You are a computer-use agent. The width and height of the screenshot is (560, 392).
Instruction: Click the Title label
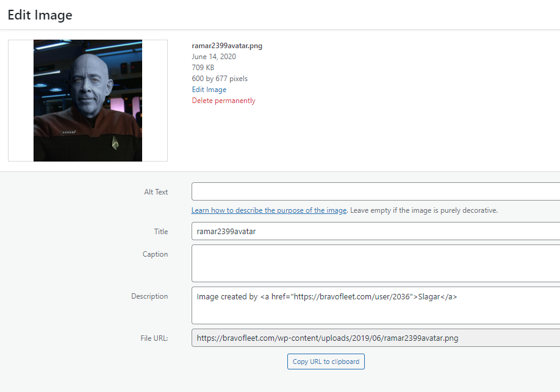(161, 231)
